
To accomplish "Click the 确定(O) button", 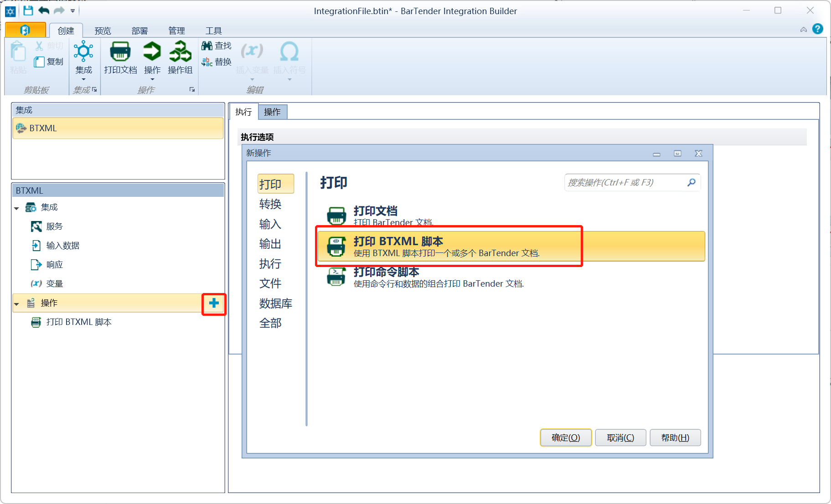I will click(566, 438).
